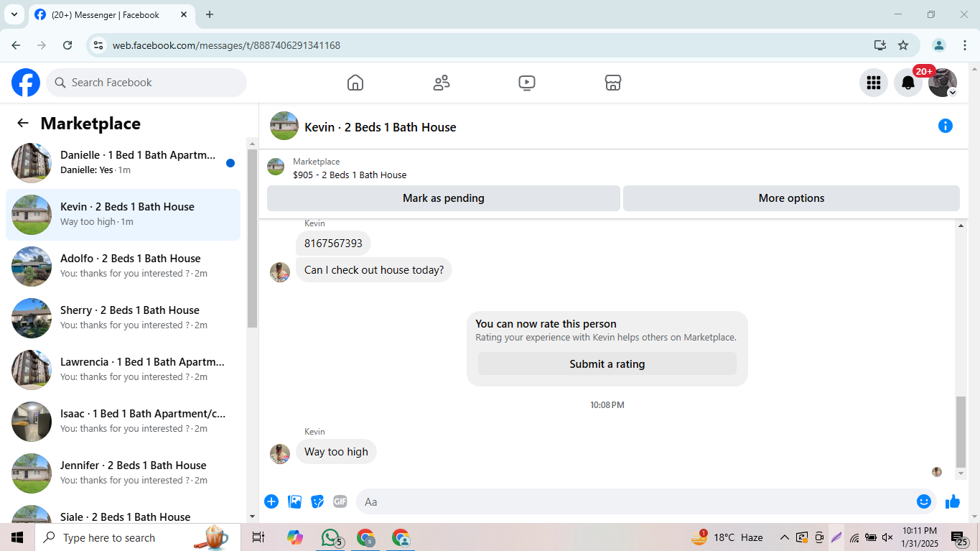
Task: Click the address bar URL
Action: pos(226,45)
